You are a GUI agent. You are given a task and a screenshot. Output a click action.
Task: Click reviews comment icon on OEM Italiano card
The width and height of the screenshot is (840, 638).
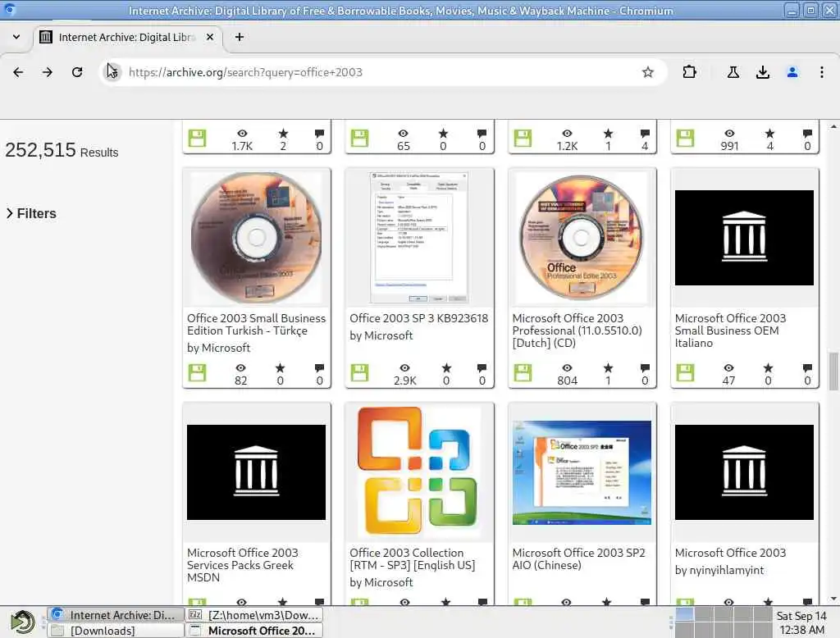point(807,367)
